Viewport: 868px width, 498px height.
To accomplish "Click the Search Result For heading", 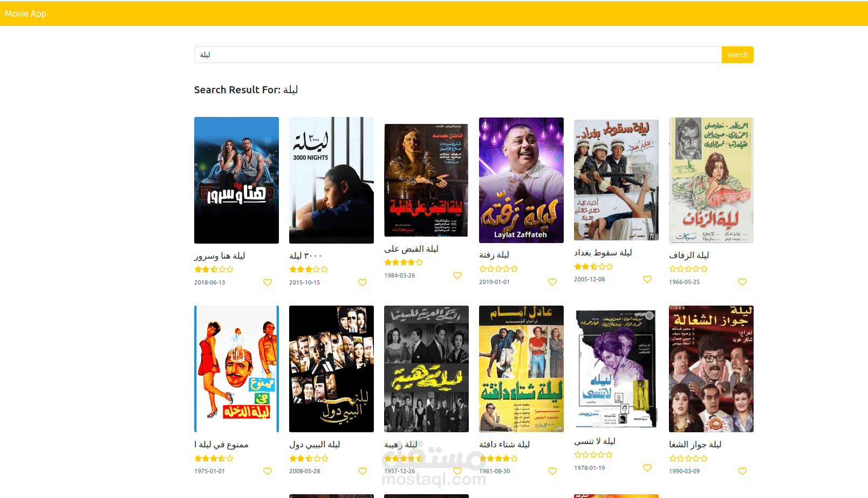I will pos(246,89).
